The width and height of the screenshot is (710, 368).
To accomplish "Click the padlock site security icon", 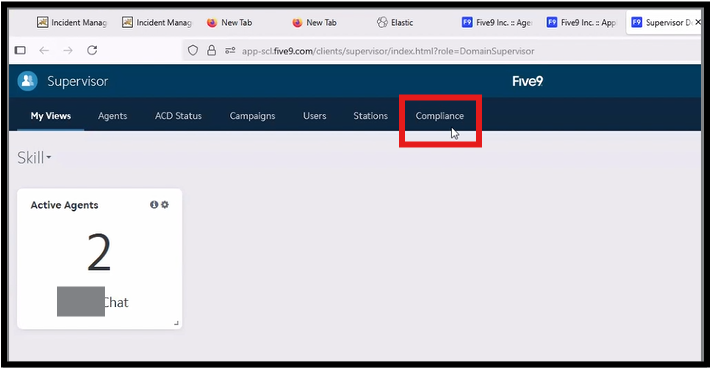I will coord(211,50).
